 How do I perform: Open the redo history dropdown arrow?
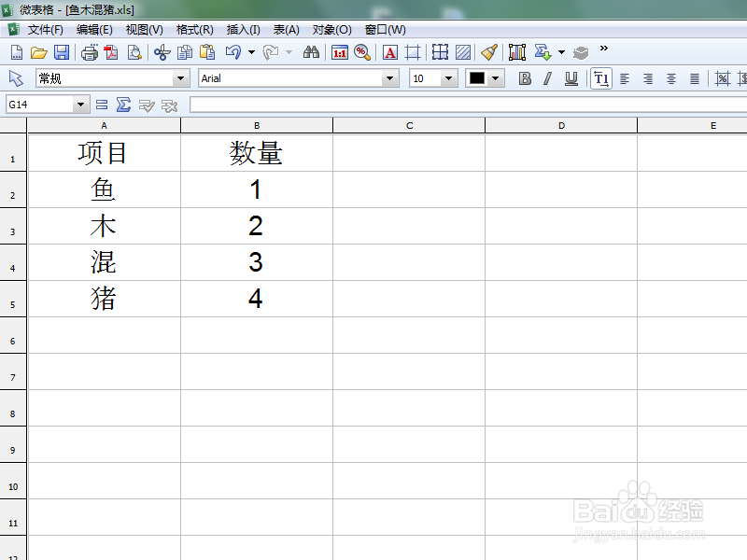coord(289,52)
